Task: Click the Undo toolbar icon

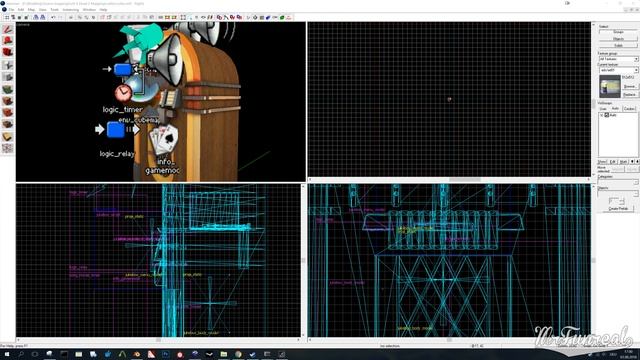Action: pos(53,17)
